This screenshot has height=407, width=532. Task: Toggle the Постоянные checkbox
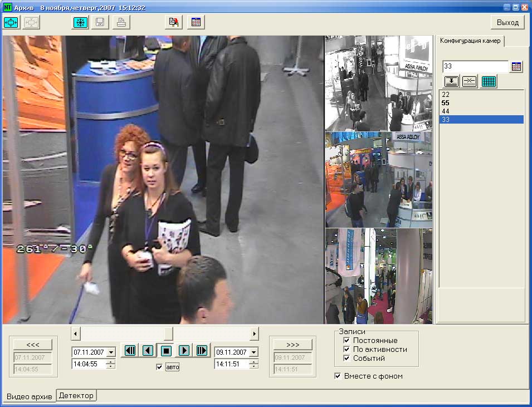(346, 340)
